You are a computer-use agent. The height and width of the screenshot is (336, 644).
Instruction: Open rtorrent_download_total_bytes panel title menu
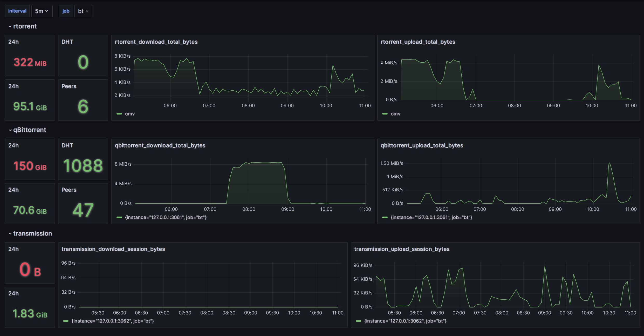[156, 42]
